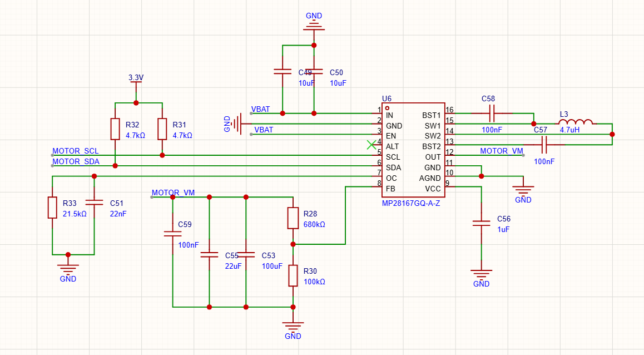
Task: Click the R31 pull-up resistor symbol
Action: pyautogui.click(x=162, y=129)
